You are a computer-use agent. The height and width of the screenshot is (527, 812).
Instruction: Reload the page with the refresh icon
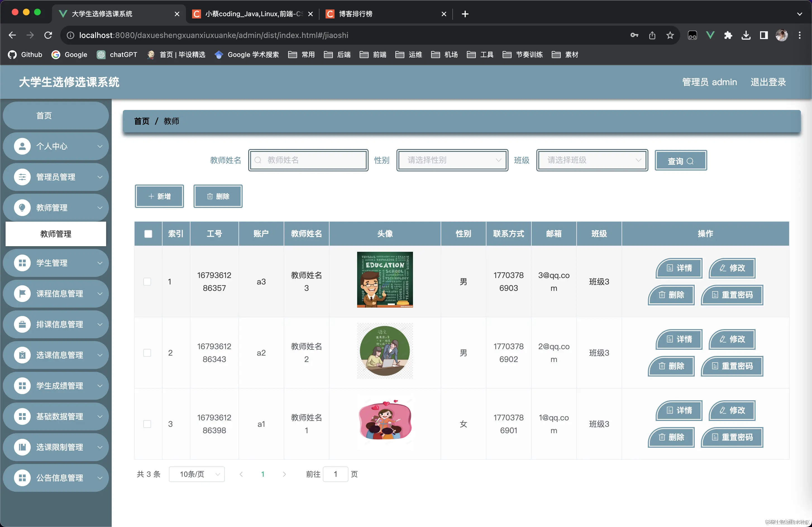(x=48, y=35)
